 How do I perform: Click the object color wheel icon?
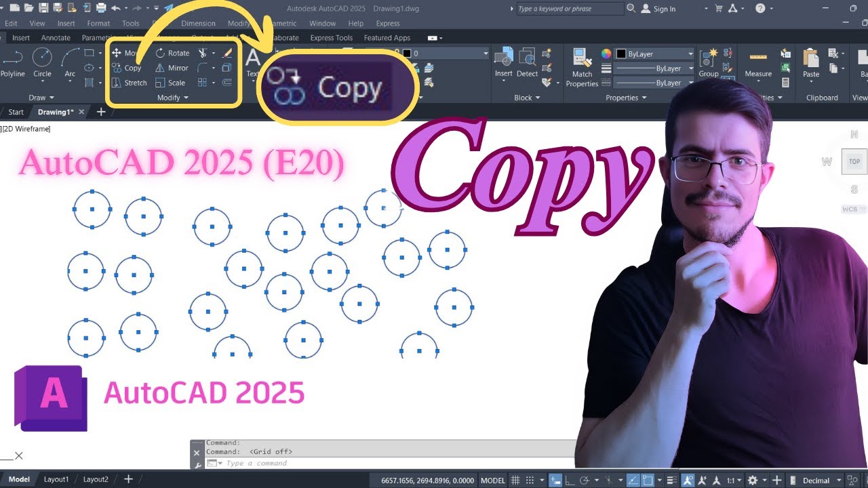click(x=606, y=54)
